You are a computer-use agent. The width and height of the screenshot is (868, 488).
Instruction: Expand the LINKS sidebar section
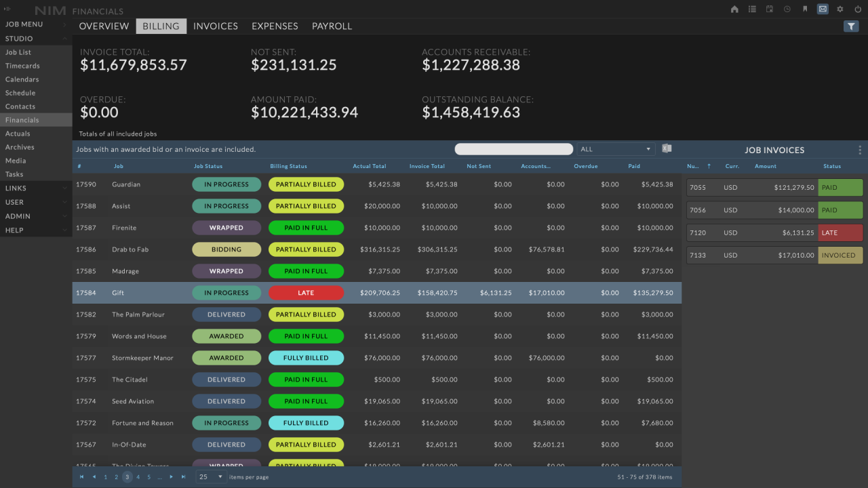coord(36,188)
